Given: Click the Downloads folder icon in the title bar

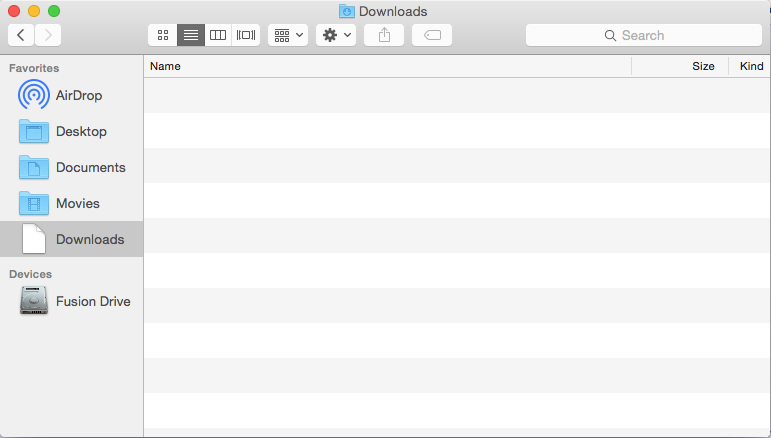Looking at the screenshot, I should pyautogui.click(x=347, y=11).
